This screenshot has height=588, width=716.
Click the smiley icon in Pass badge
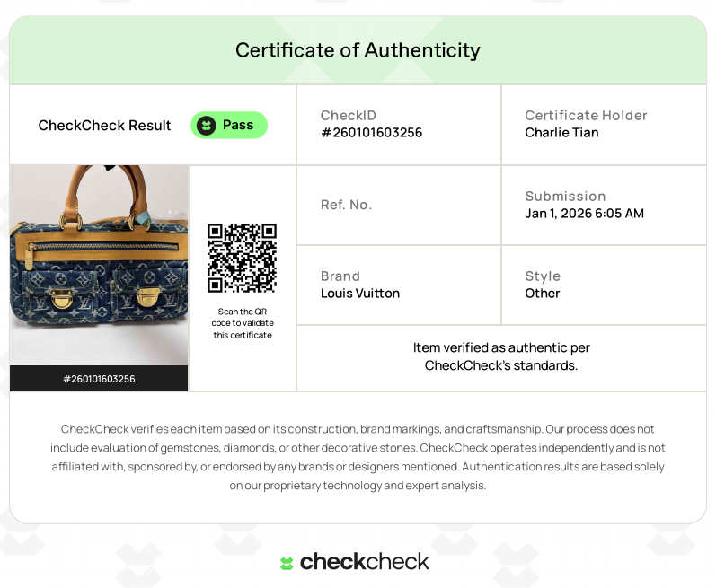click(207, 125)
